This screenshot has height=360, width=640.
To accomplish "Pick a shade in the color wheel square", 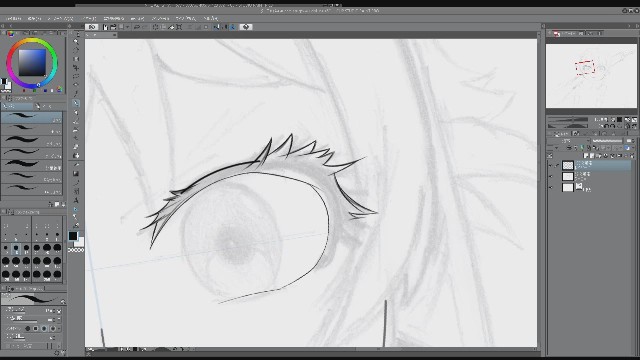I will pyautogui.click(x=32, y=63).
